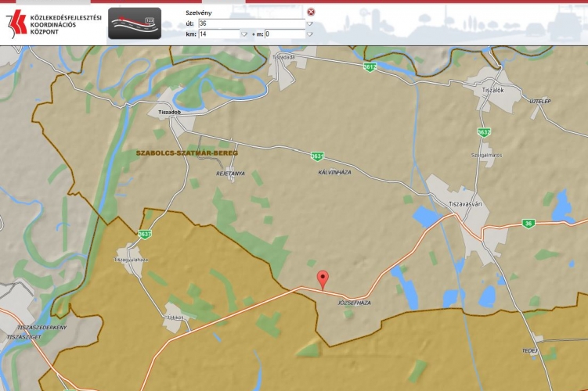Click the road 36 shield icon

pyautogui.click(x=528, y=224)
